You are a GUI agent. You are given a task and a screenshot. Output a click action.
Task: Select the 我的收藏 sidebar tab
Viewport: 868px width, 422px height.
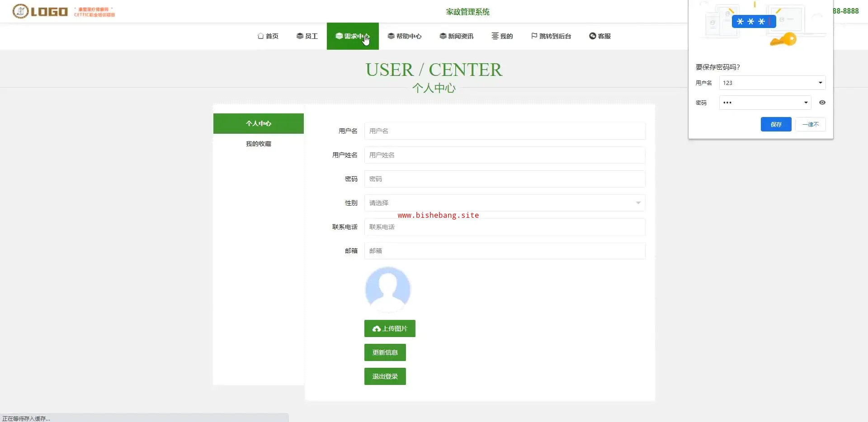[259, 144]
